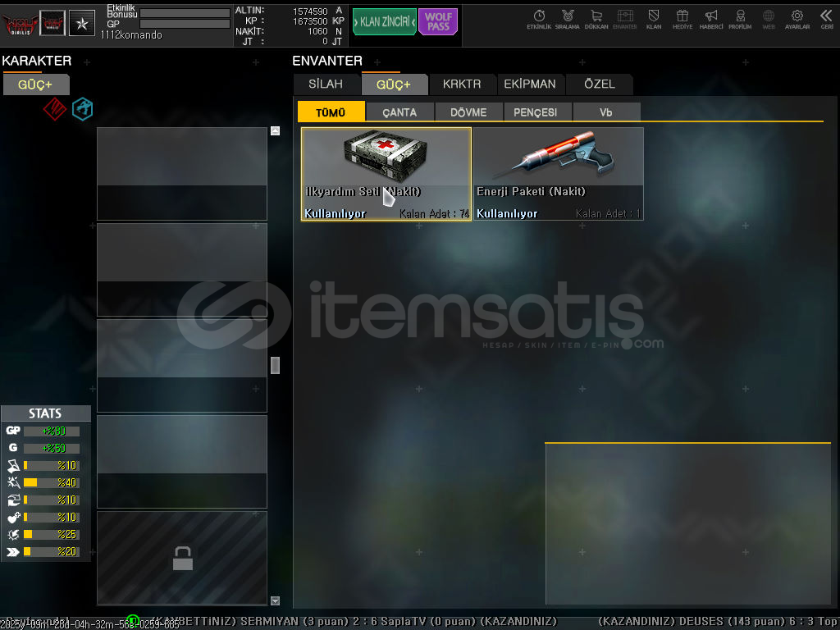Click the blue hexagon runner icon

pyautogui.click(x=83, y=109)
